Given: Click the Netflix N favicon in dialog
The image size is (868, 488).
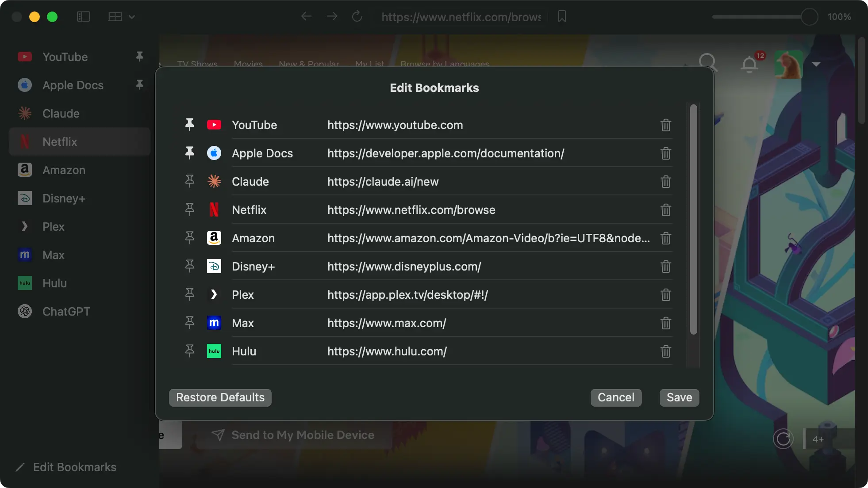Looking at the screenshot, I should coord(214,210).
